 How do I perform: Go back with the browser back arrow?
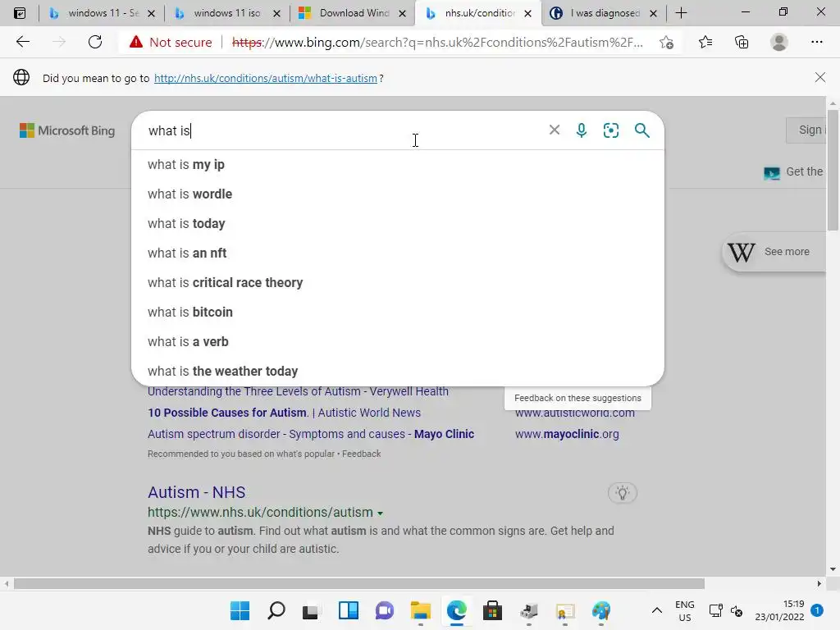[x=22, y=42]
